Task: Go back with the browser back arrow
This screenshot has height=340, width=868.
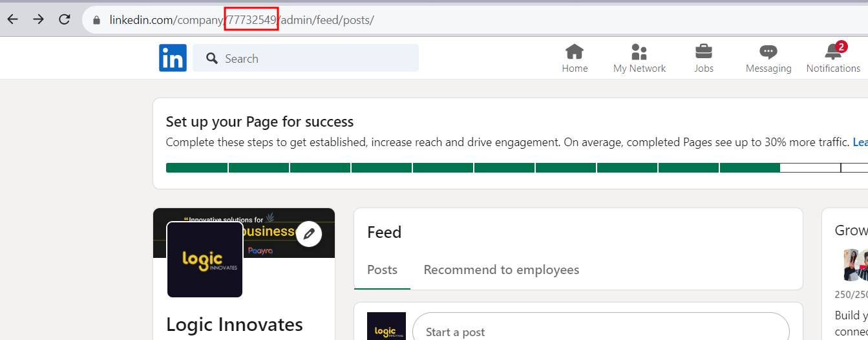Action: [13, 19]
